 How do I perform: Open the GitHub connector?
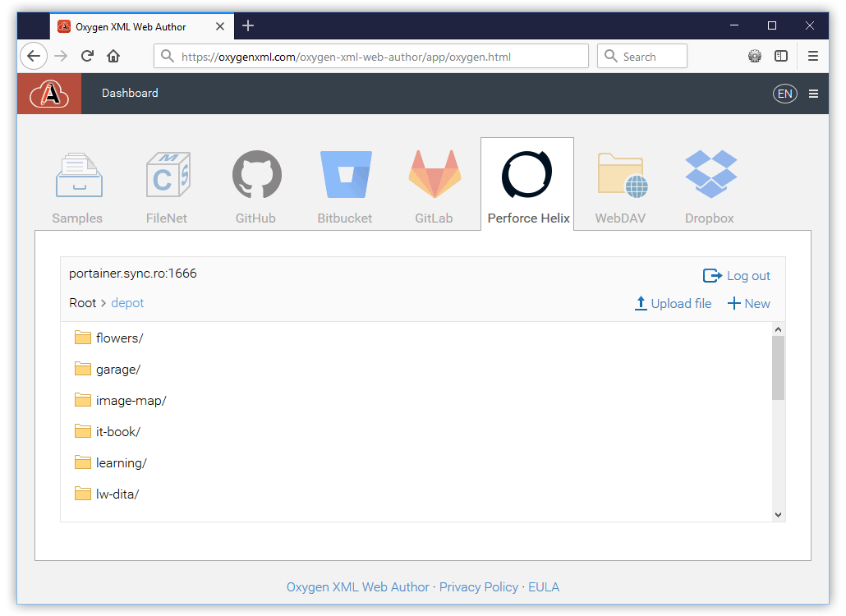click(x=255, y=186)
